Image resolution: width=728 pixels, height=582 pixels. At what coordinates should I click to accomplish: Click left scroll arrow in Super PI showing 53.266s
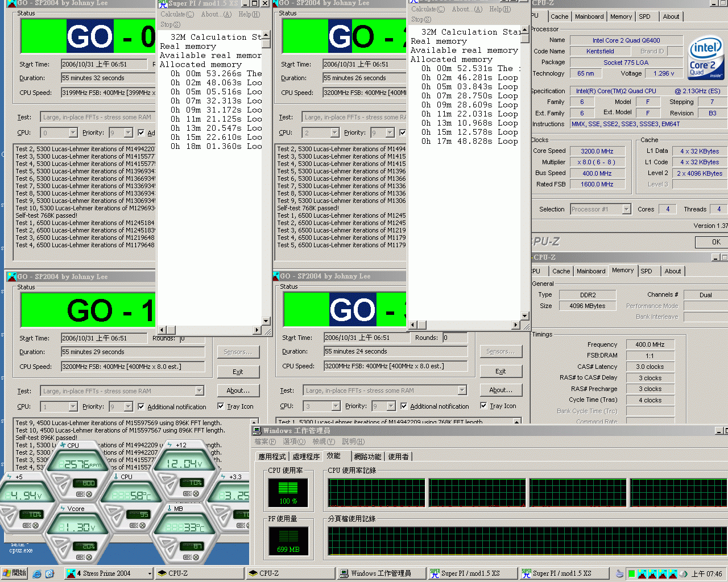coord(162,330)
